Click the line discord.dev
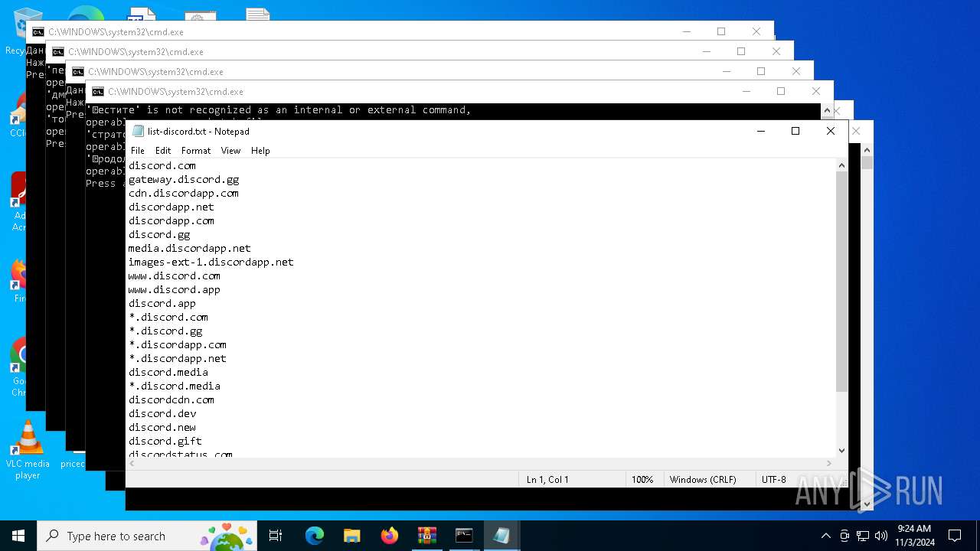The height and width of the screenshot is (551, 980). pos(162,413)
